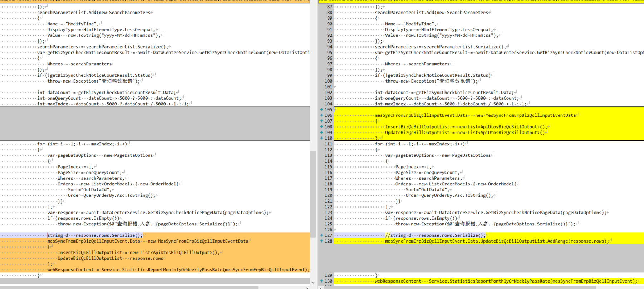Click 'PageSize = oneQueryCount,' in the left pane
Image resolution: width=644 pixels, height=289 pixels.
pos(89,173)
